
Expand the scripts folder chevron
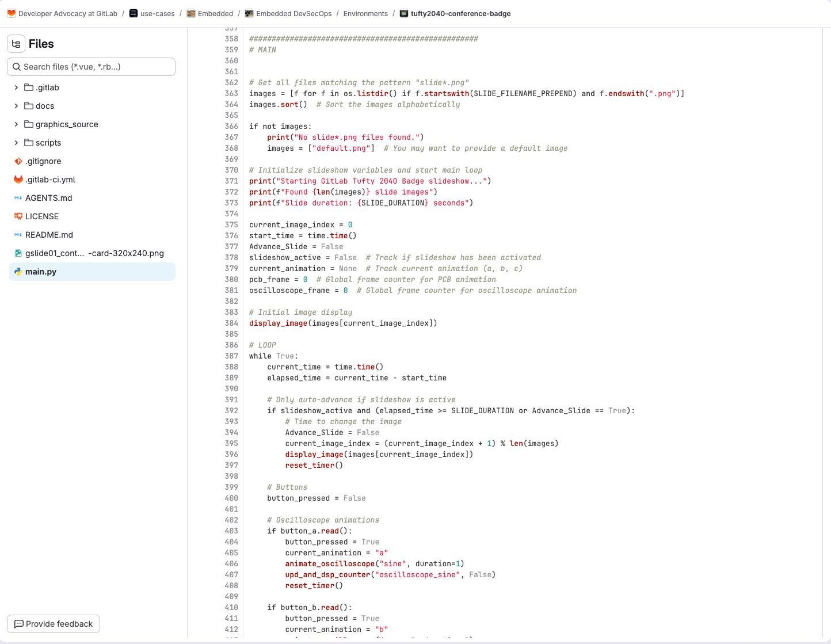coord(16,143)
